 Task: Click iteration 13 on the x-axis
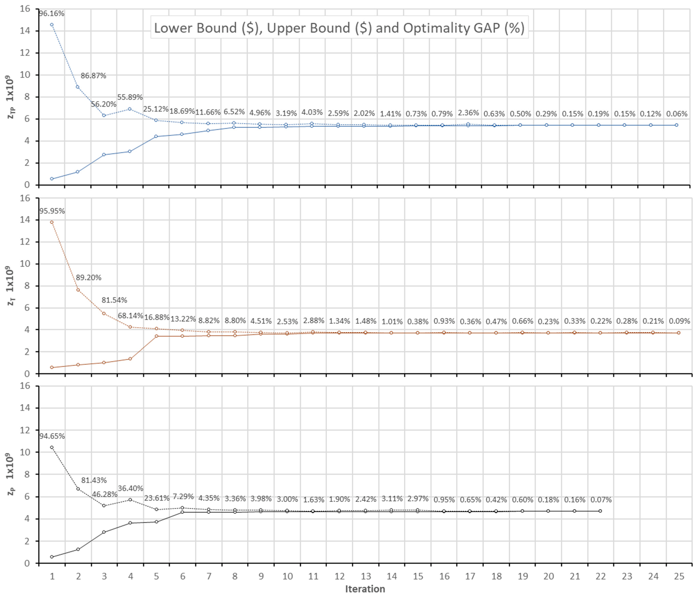click(366, 576)
